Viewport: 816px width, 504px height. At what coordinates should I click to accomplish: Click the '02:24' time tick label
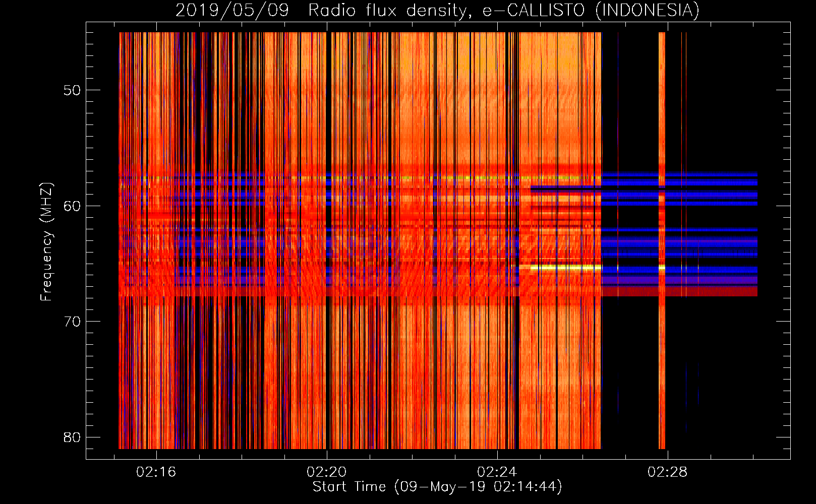(x=497, y=472)
